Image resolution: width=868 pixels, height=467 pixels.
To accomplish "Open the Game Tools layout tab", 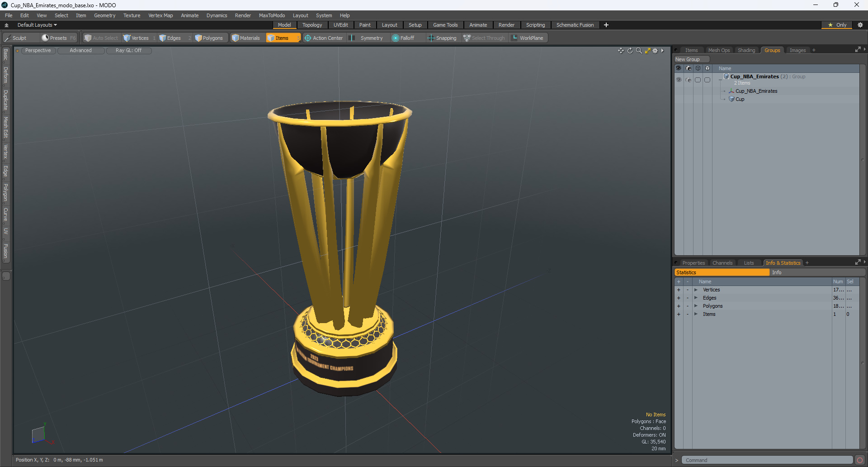I will [445, 25].
